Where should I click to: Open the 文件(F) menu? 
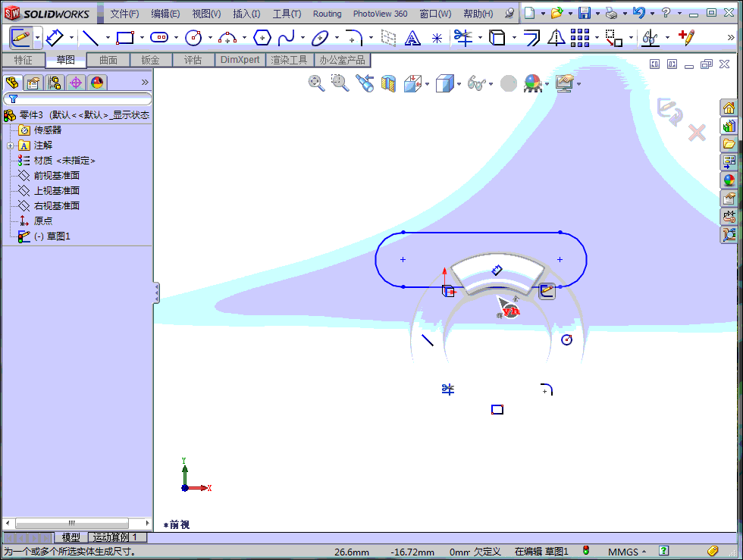coord(124,14)
